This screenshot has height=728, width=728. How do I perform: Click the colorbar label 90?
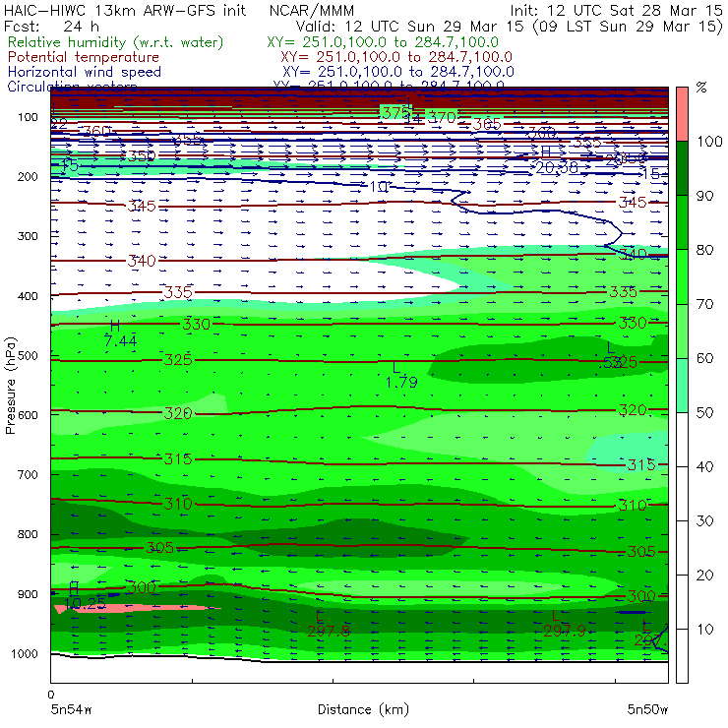(x=704, y=196)
